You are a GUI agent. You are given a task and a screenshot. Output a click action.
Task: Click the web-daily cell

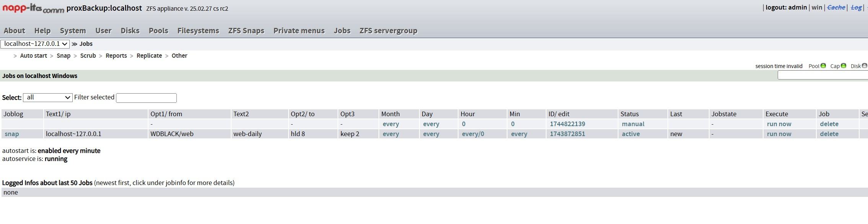coord(259,134)
